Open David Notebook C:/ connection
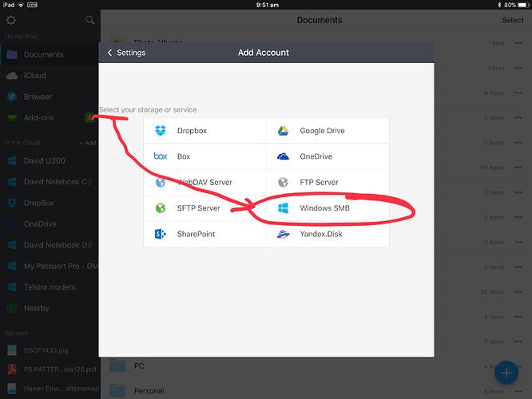 (x=50, y=182)
